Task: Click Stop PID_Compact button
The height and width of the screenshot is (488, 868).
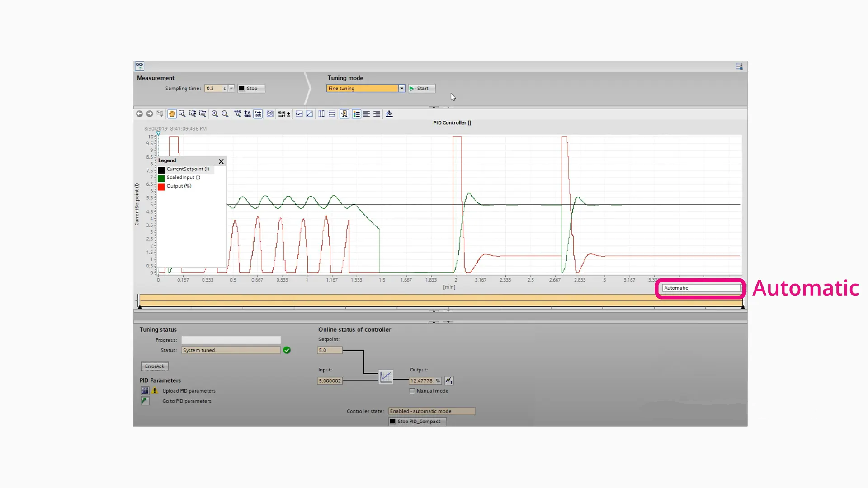Action: pos(418,422)
